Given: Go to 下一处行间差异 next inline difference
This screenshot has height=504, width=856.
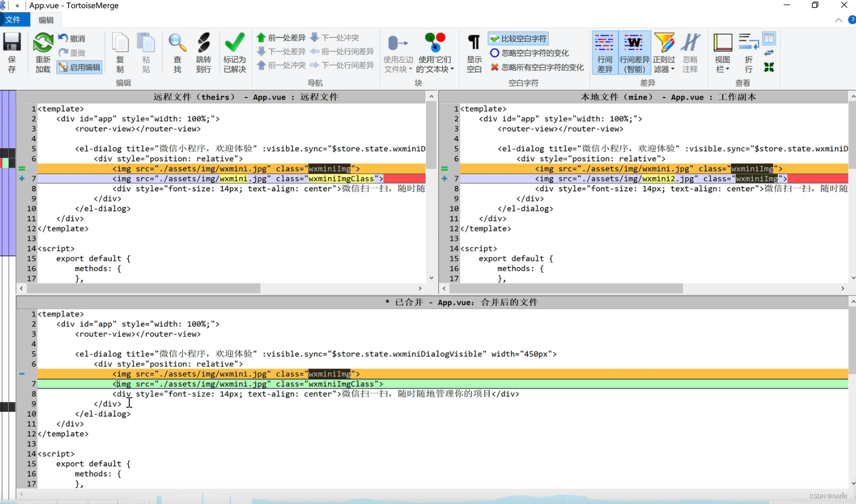Looking at the screenshot, I should 342,65.
